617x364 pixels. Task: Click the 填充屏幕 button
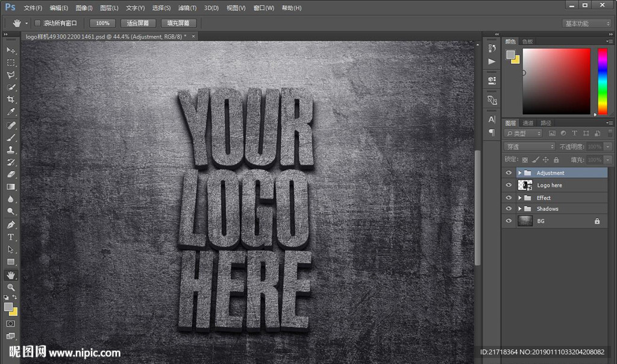[x=178, y=24]
